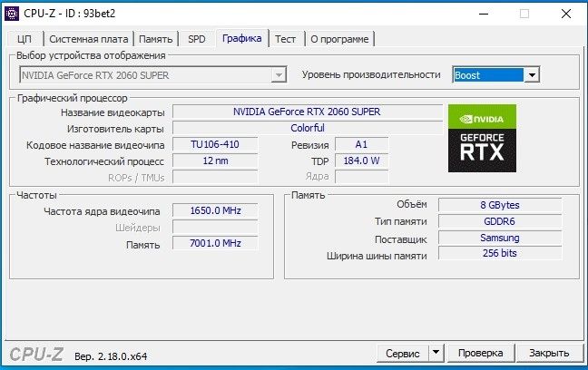Image resolution: width=588 pixels, height=370 pixels.
Task: Select the SPD tab
Action: click(x=197, y=39)
